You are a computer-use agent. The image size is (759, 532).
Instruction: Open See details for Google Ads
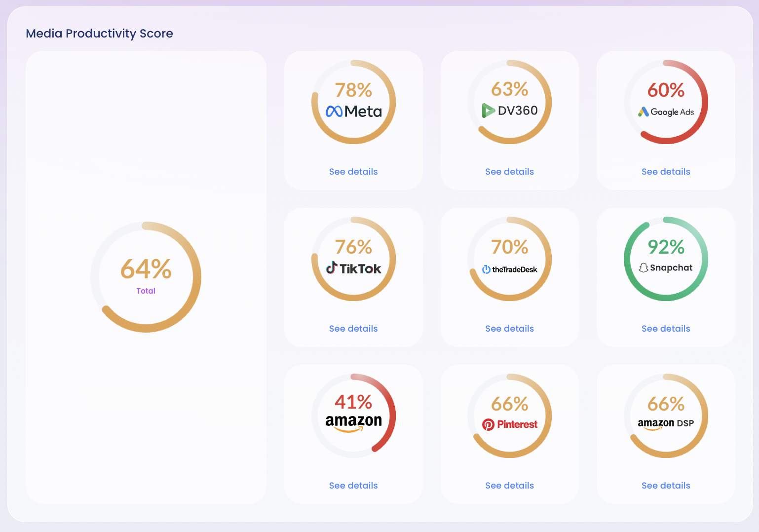point(666,171)
